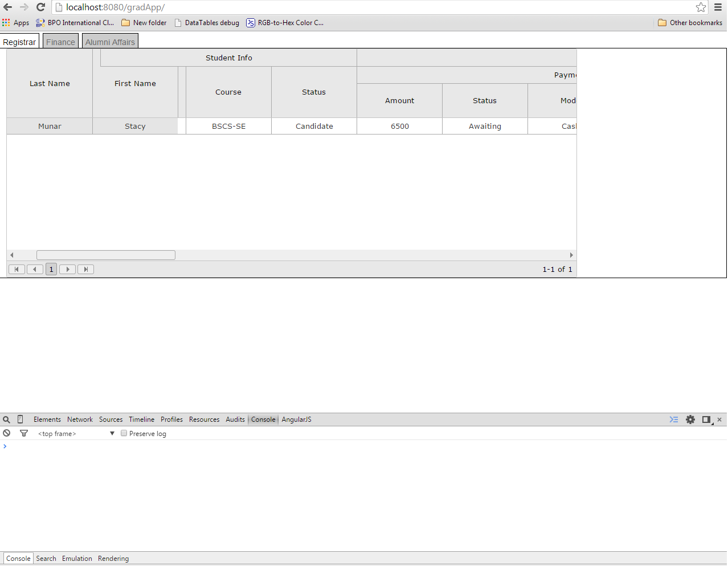The height and width of the screenshot is (566, 728).
Task: Click the Payment Status column header
Action: click(x=485, y=100)
